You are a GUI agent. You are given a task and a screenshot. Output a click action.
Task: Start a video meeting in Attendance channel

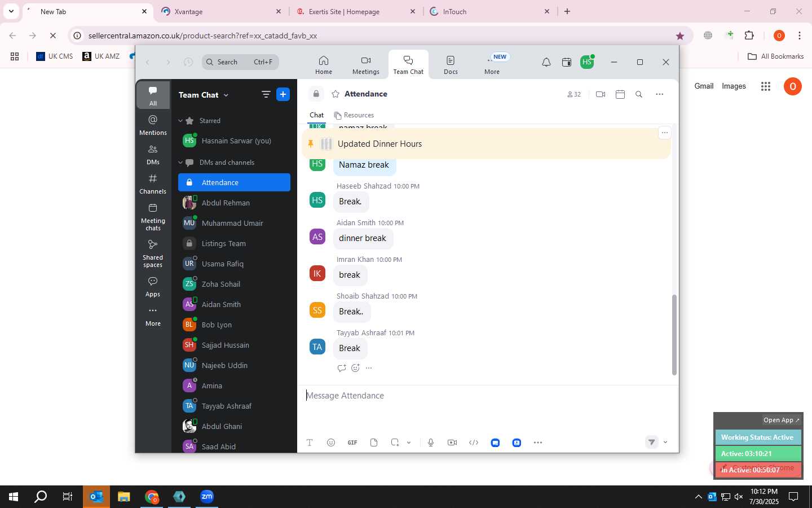601,94
